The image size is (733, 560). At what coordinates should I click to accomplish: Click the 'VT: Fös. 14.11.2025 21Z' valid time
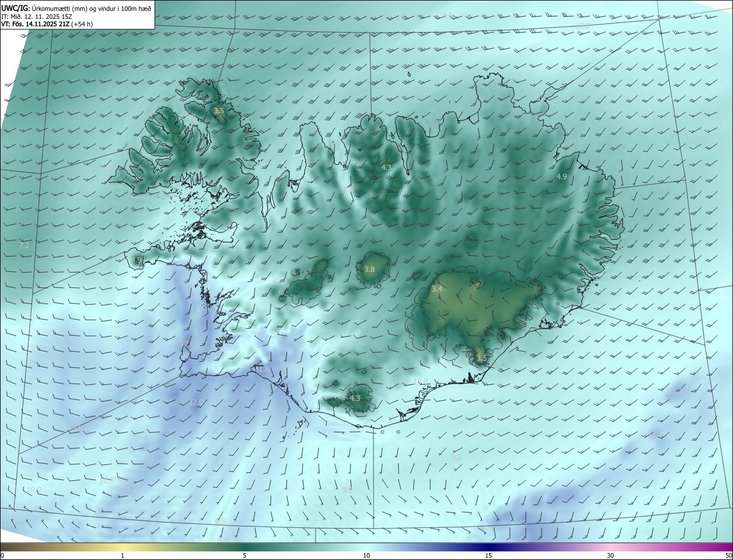pyautogui.click(x=36, y=25)
